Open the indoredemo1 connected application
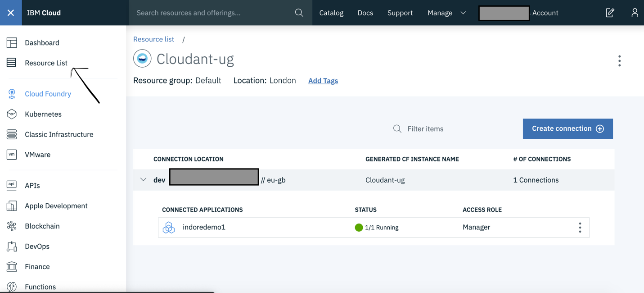Viewport: 644px width, 293px height. [204, 227]
